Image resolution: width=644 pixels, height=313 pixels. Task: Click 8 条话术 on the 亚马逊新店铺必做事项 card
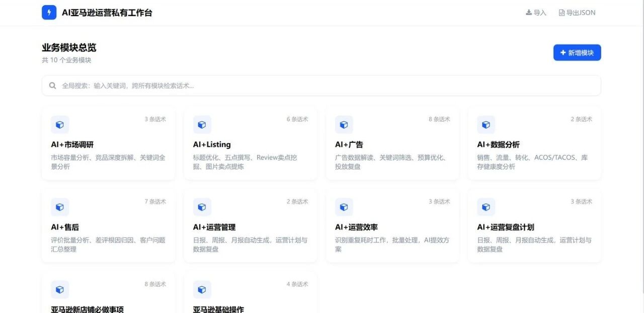click(x=155, y=284)
